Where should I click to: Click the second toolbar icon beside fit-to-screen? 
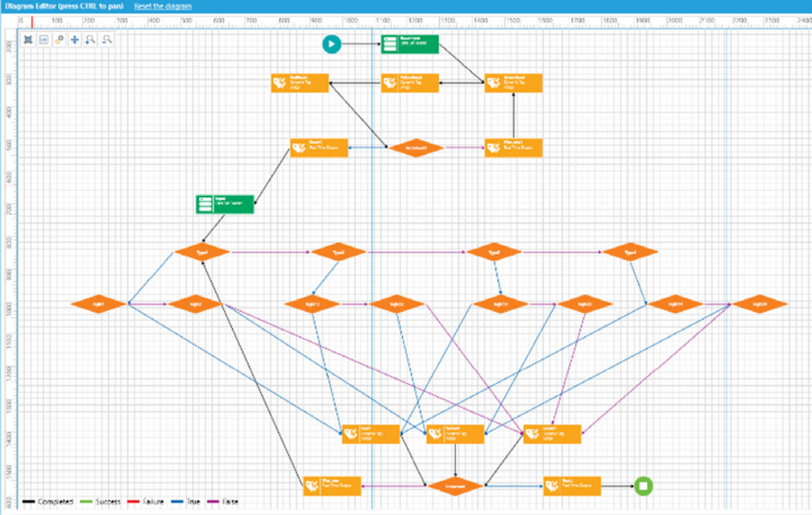tap(44, 40)
